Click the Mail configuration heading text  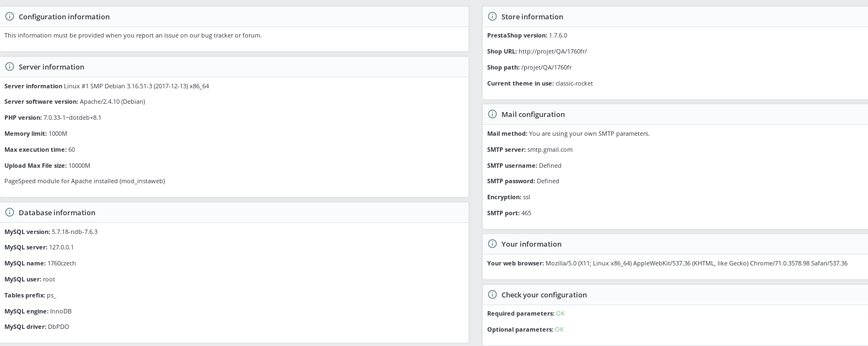[533, 114]
